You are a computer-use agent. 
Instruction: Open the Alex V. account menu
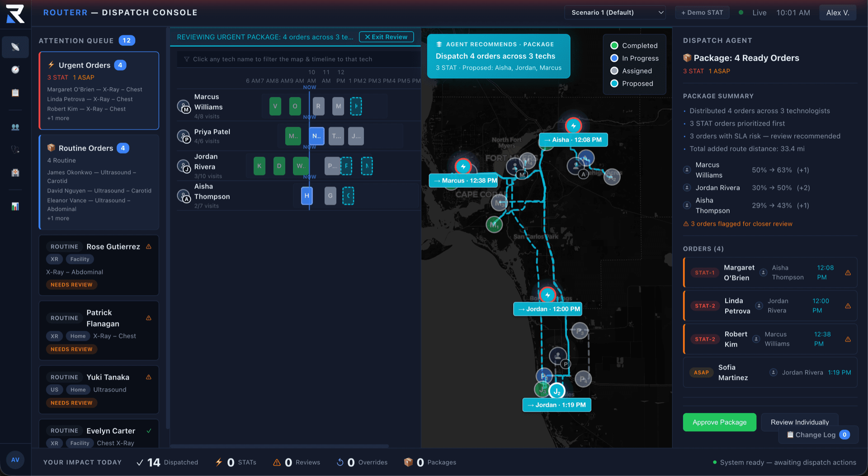[x=837, y=12]
